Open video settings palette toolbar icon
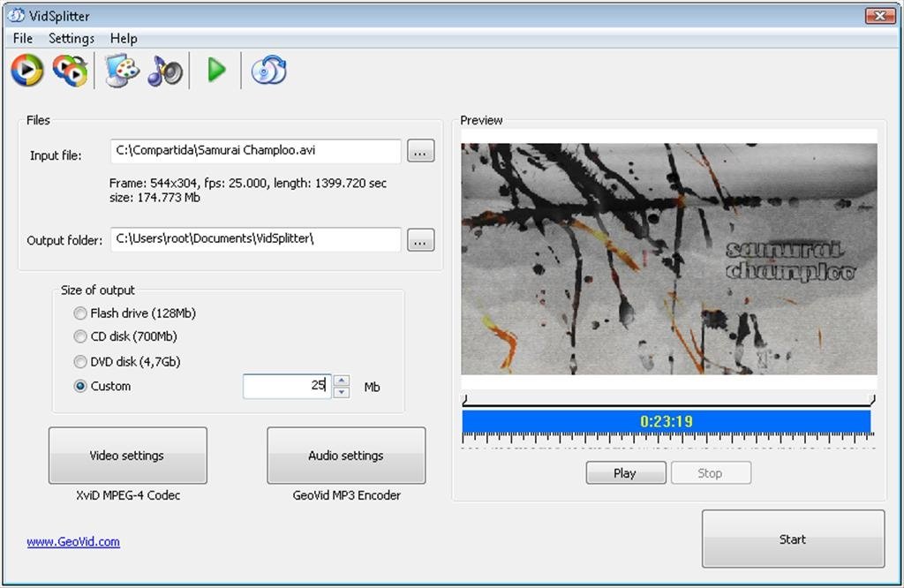The image size is (904, 588). pyautogui.click(x=122, y=71)
